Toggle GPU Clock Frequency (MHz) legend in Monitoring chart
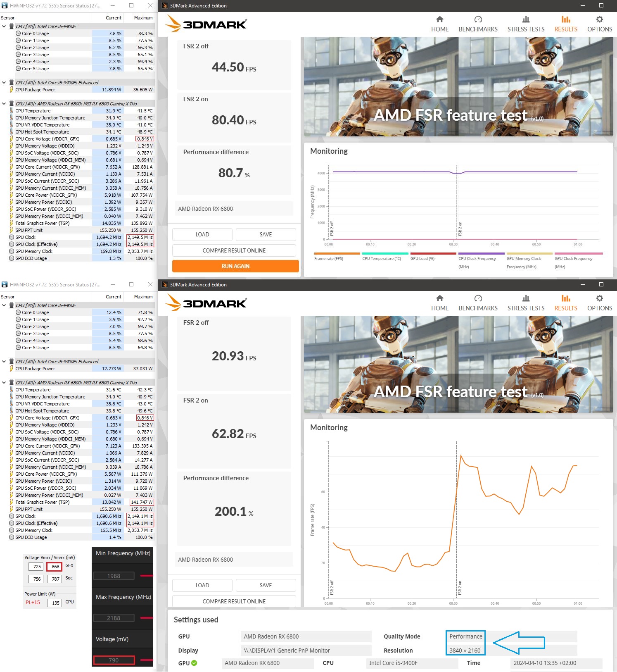 (x=579, y=260)
